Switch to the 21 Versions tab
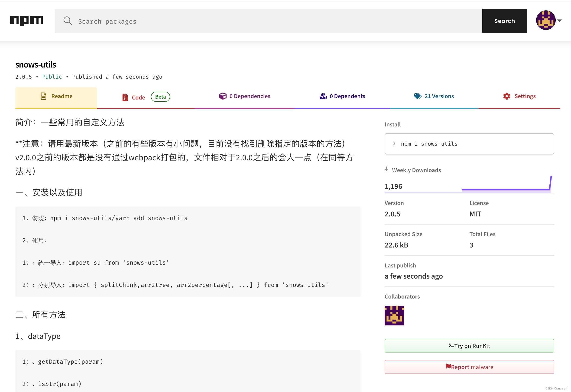571x392 pixels. (439, 96)
